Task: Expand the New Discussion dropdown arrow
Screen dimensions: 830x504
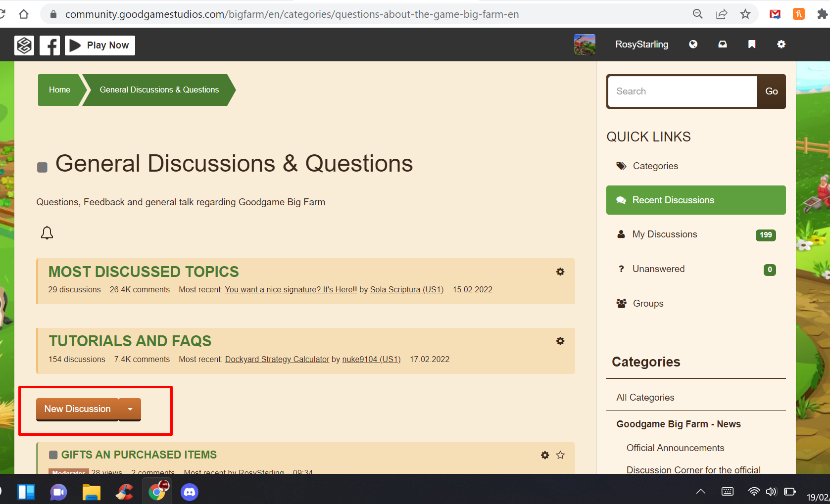Action: click(x=130, y=409)
